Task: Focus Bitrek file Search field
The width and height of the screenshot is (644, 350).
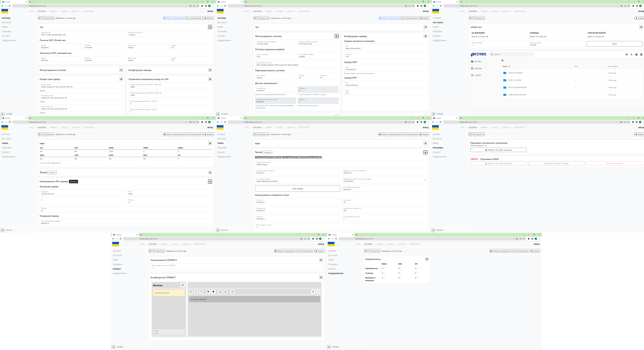Action: click(511, 54)
